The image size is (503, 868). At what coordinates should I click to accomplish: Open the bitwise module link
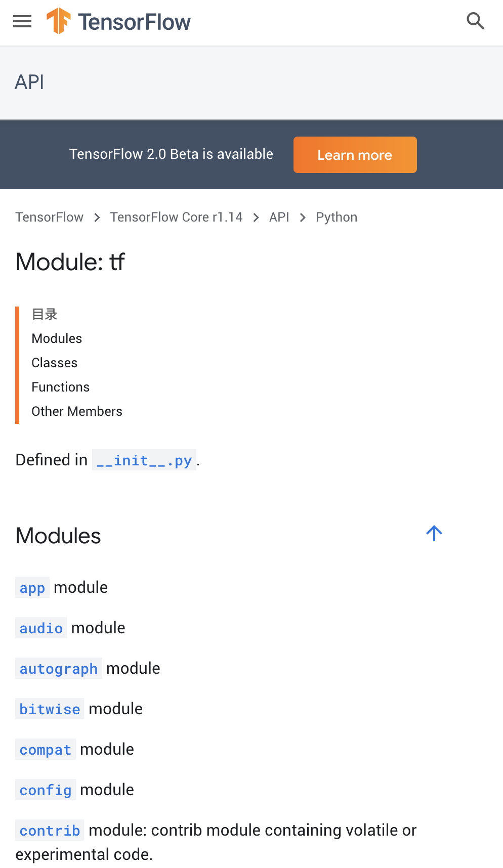(50, 709)
